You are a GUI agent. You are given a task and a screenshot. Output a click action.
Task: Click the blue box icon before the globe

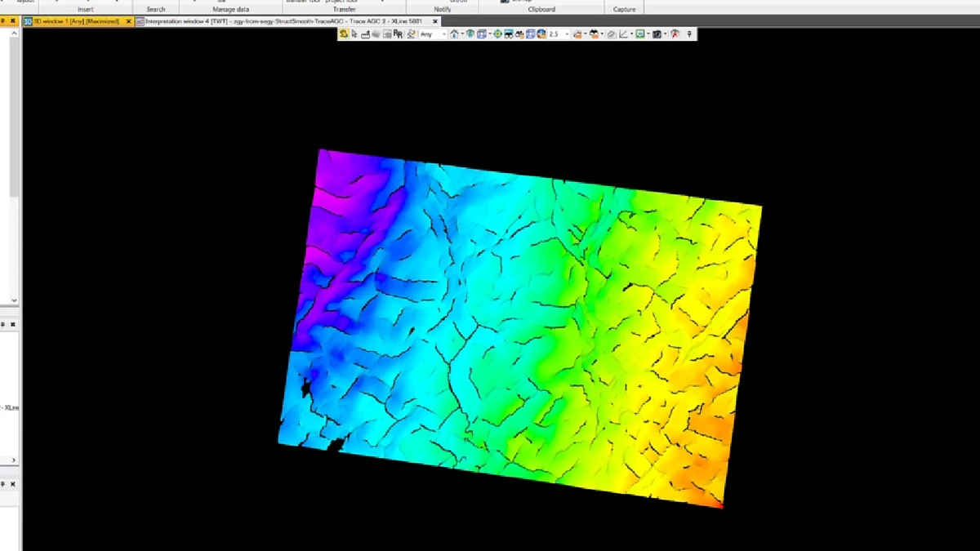pyautogui.click(x=530, y=34)
